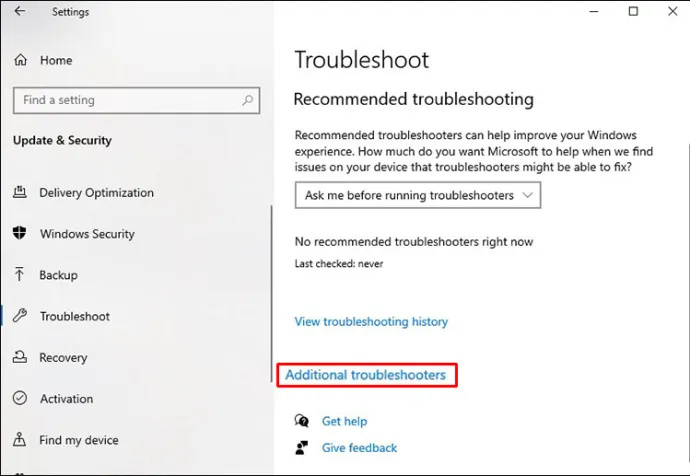This screenshot has height=476, width=690.
Task: Click the back arrow in Settings
Action: tap(20, 11)
